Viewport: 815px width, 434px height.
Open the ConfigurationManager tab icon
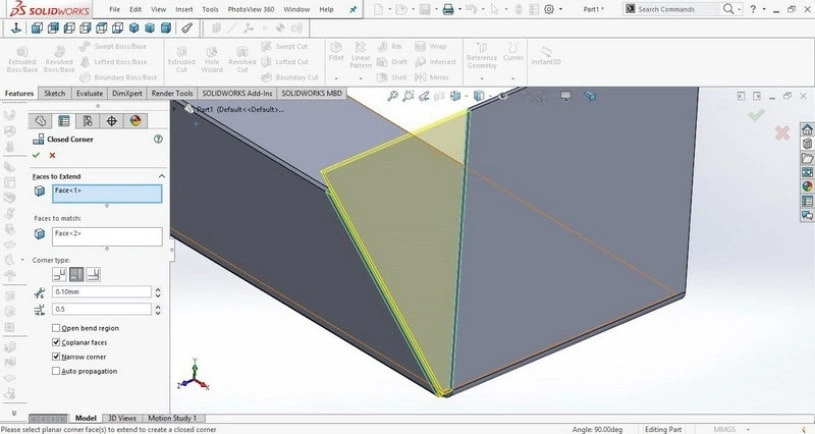[x=88, y=120]
